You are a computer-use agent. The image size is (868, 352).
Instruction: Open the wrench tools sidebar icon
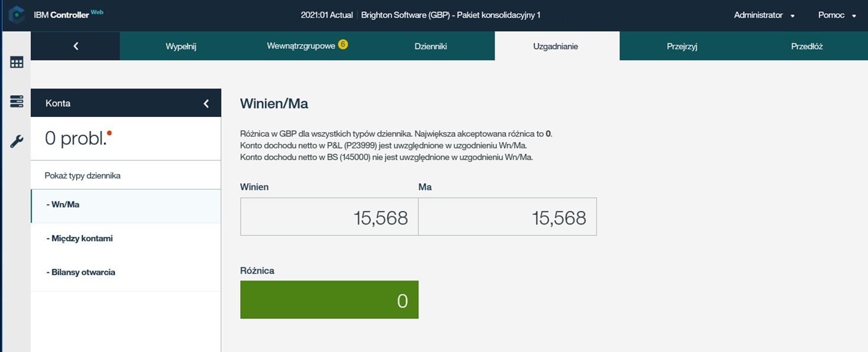click(17, 142)
